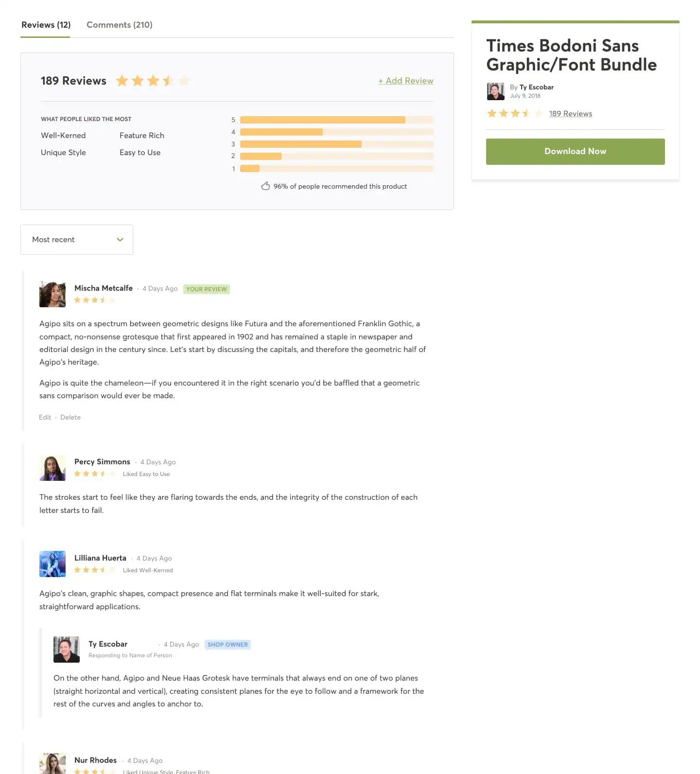This screenshot has height=774, width=700.
Task: Open the 189 Reviews link in sidebar
Action: tap(570, 113)
